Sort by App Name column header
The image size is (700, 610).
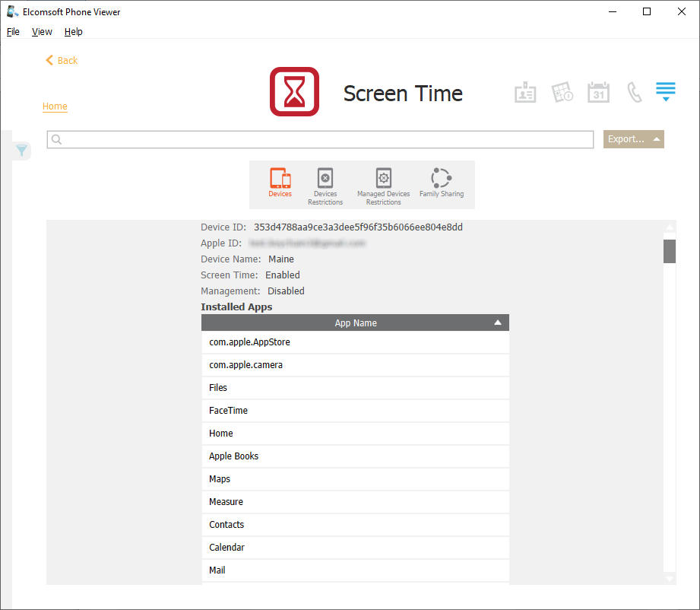[355, 323]
